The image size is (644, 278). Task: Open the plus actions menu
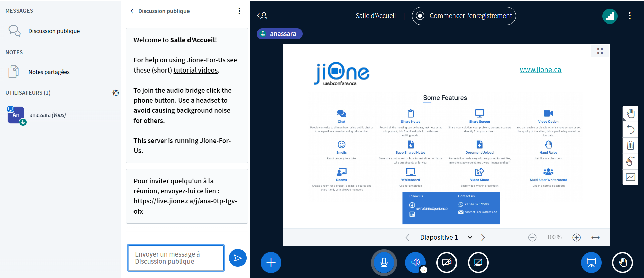(271, 262)
